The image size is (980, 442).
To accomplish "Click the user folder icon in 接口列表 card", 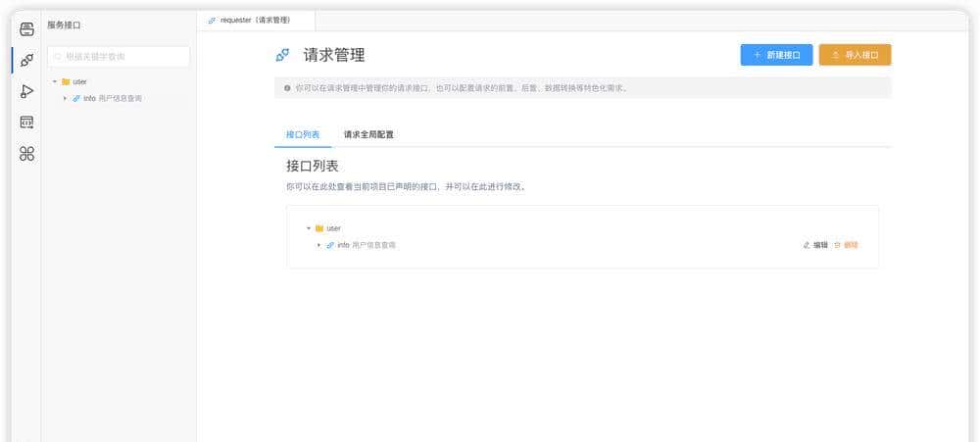I will tap(319, 228).
